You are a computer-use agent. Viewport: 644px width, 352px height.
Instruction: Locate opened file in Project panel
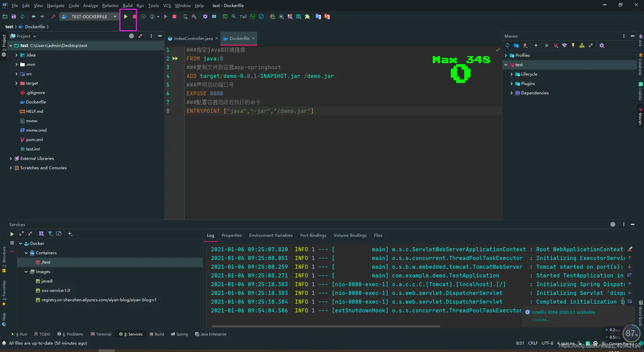[131, 36]
